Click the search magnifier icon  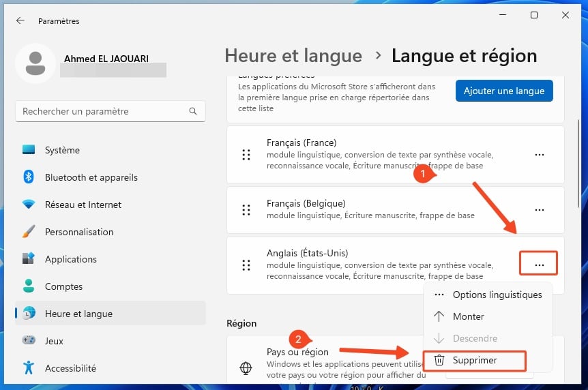193,111
